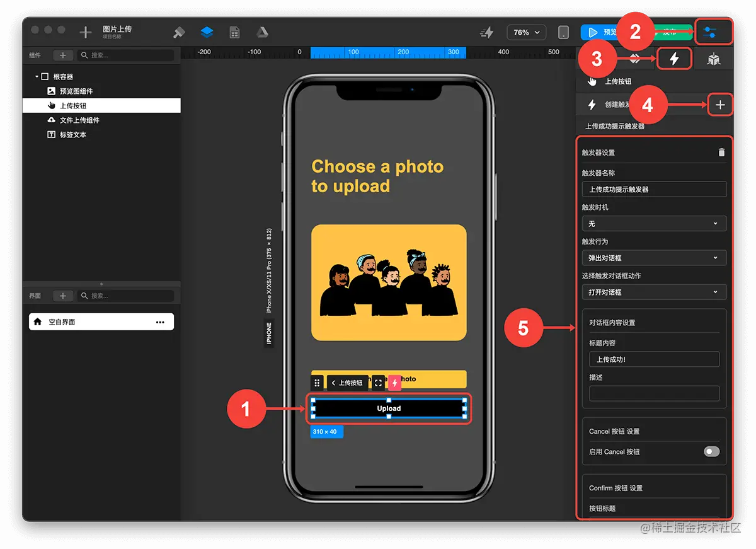
Task: Click the 对话框内容设置 section label
Action: [x=612, y=323]
